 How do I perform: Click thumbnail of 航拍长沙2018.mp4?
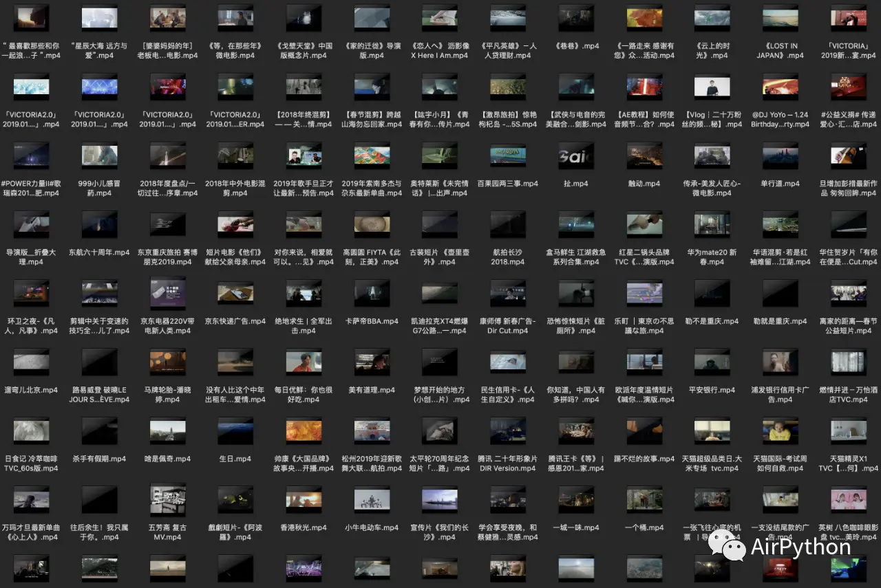coord(508,224)
